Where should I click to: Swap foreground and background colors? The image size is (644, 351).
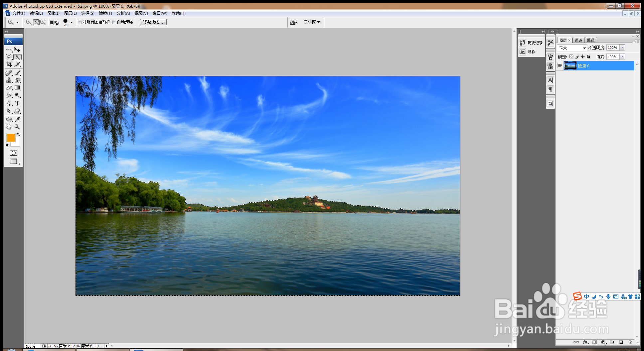(x=18, y=134)
